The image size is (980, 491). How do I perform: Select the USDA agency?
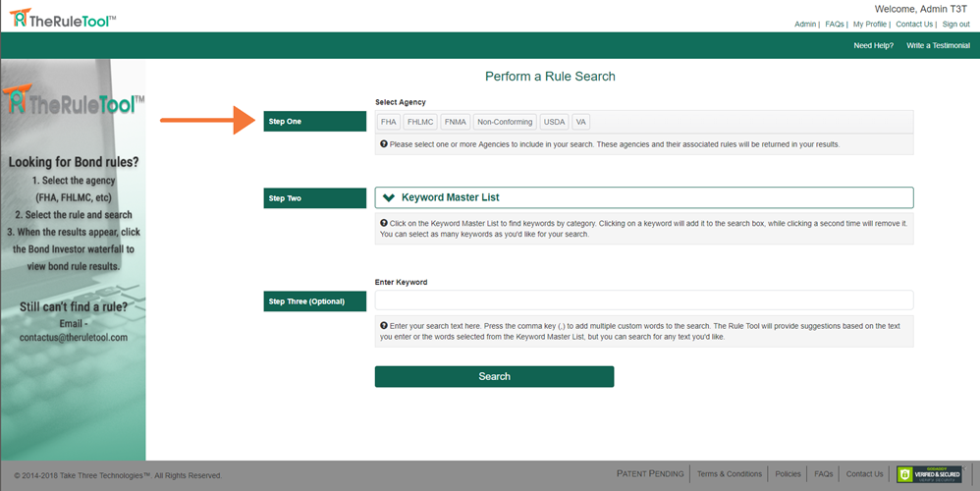tap(555, 122)
